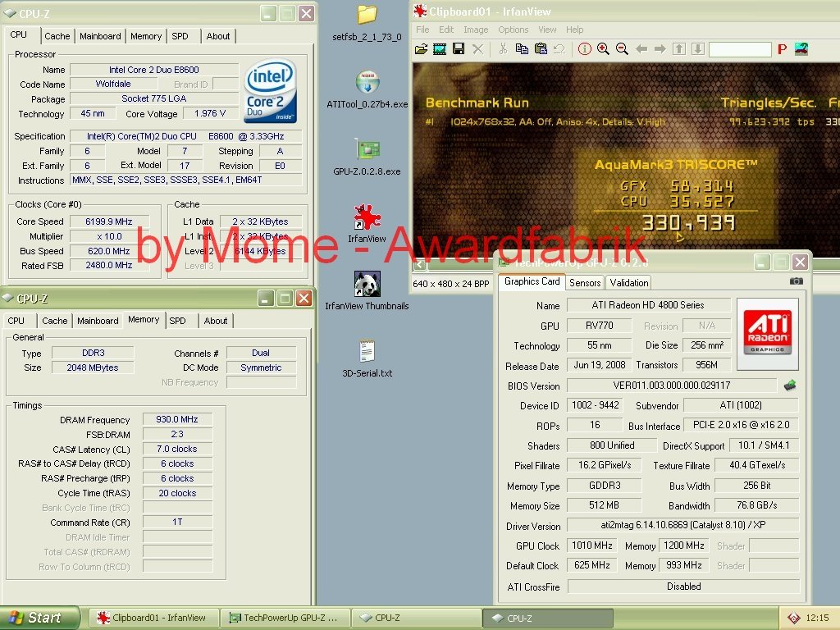The image size is (840, 630).
Task: Switch to Cache tab in upper CPU-Z window
Action: 57,36
